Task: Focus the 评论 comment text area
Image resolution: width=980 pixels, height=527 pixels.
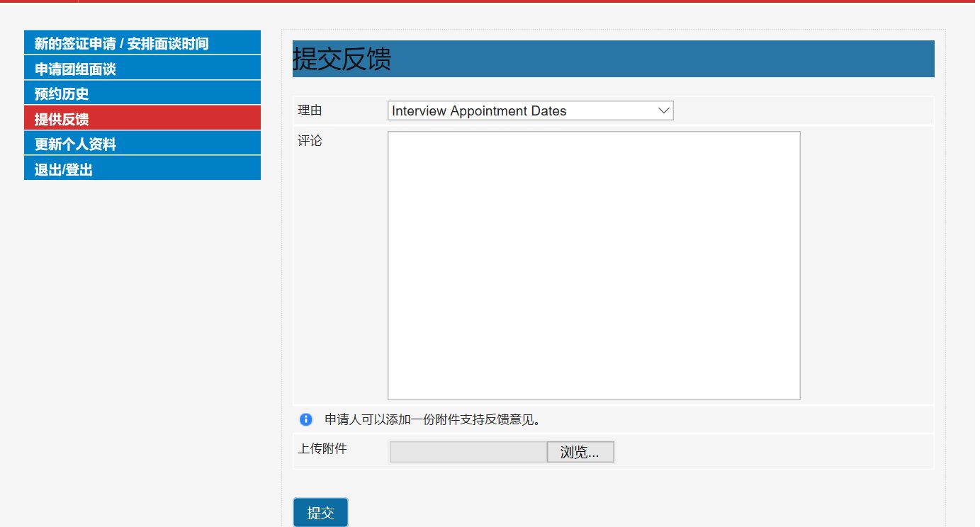Action: pyautogui.click(x=593, y=266)
